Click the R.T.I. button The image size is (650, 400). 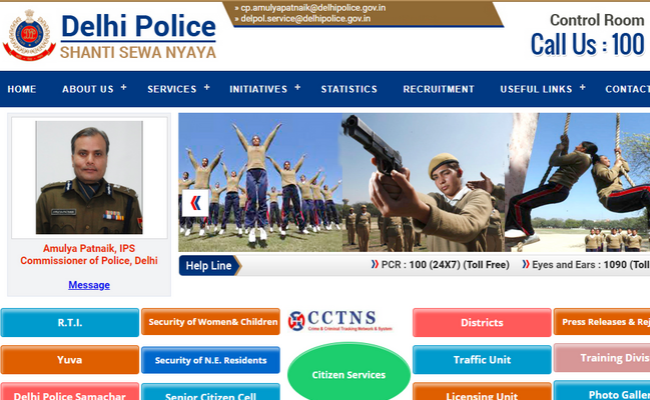click(70, 323)
